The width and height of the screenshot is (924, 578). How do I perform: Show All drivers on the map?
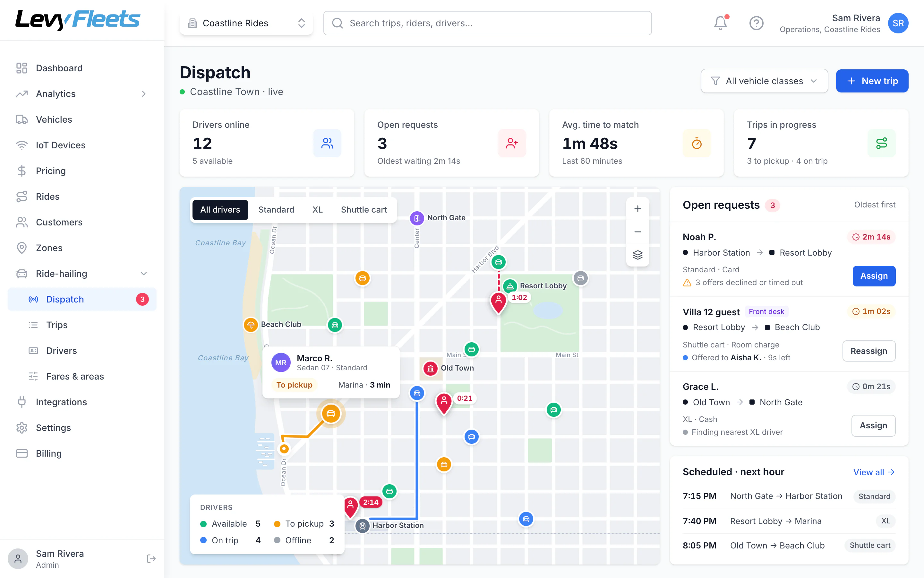click(x=220, y=209)
